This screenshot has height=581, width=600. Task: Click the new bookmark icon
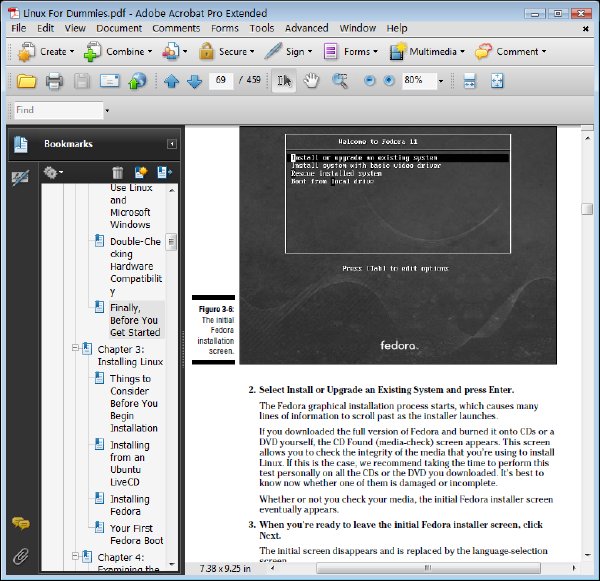point(141,173)
